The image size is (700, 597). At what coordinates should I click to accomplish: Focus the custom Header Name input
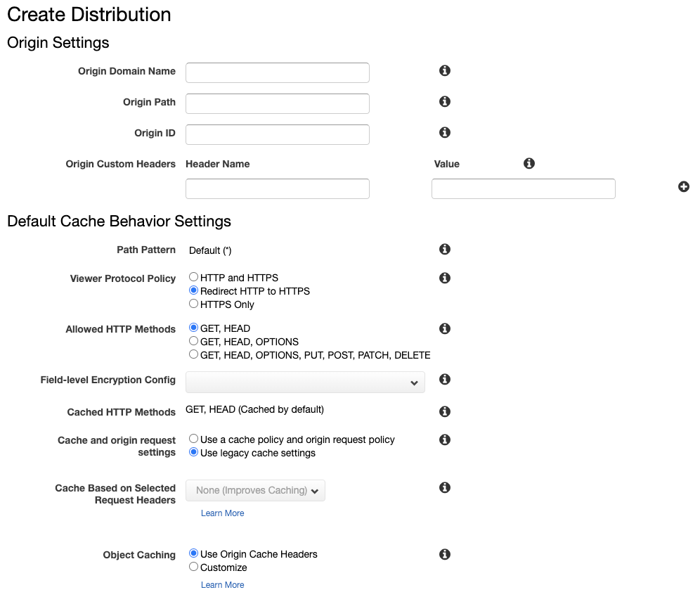pos(277,189)
